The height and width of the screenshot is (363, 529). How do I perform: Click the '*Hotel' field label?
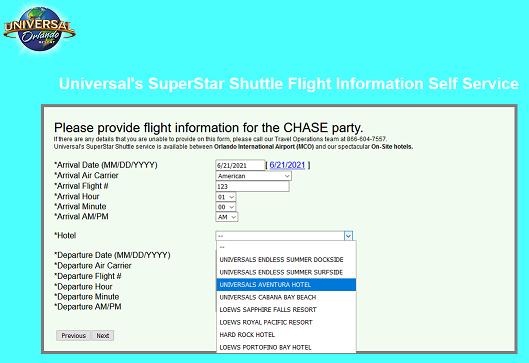[x=65, y=235]
